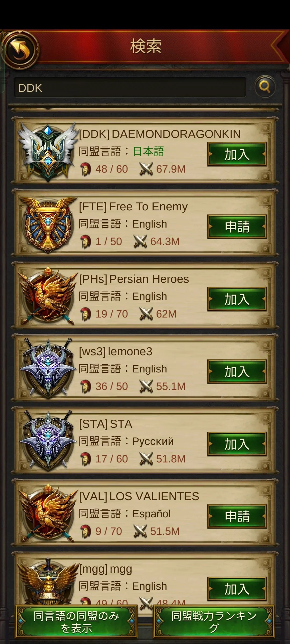Join the Persian Heroes alliance

click(x=237, y=299)
